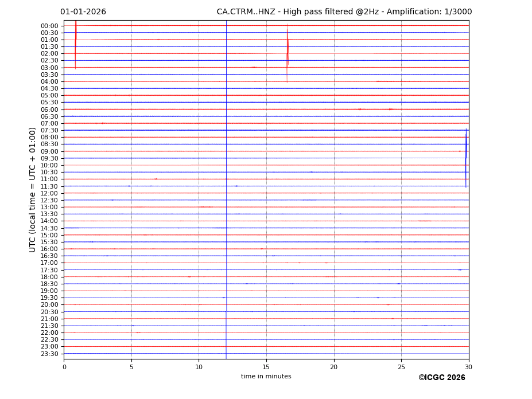
Task: Select the 12:00 time row label
Action: [49, 193]
